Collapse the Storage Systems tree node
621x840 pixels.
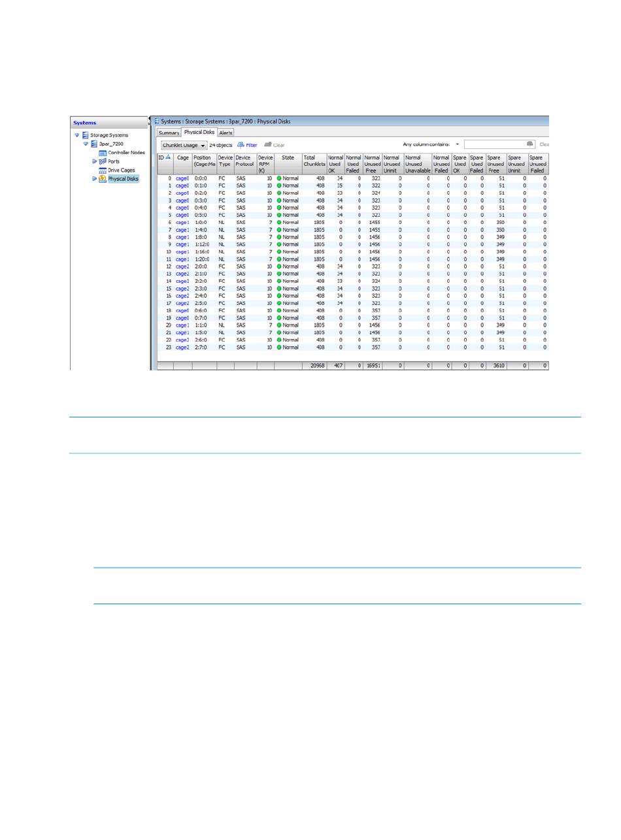coord(76,135)
